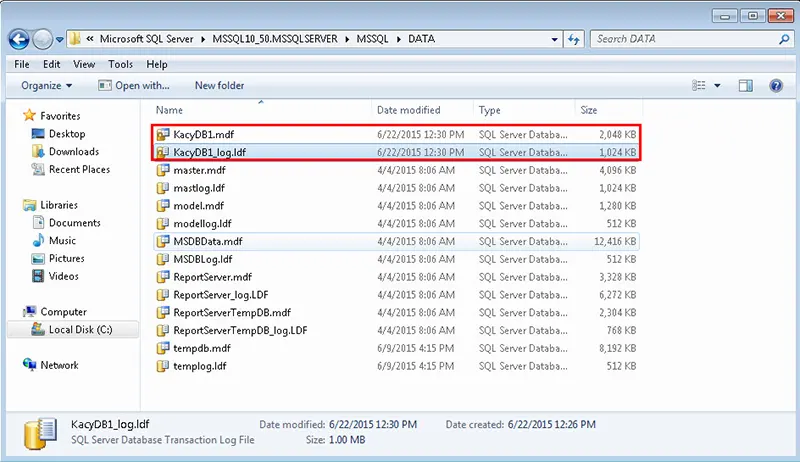Image resolution: width=800 pixels, height=462 pixels.
Task: Select ReportServerTempDB_log.LDF file icon
Action: click(x=163, y=330)
